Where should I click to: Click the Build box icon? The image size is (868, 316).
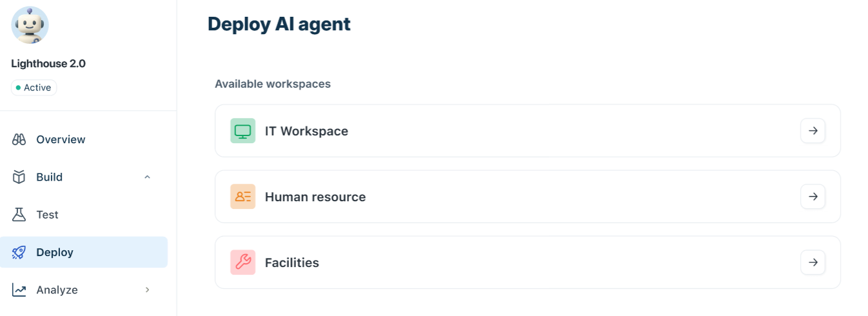(19, 177)
